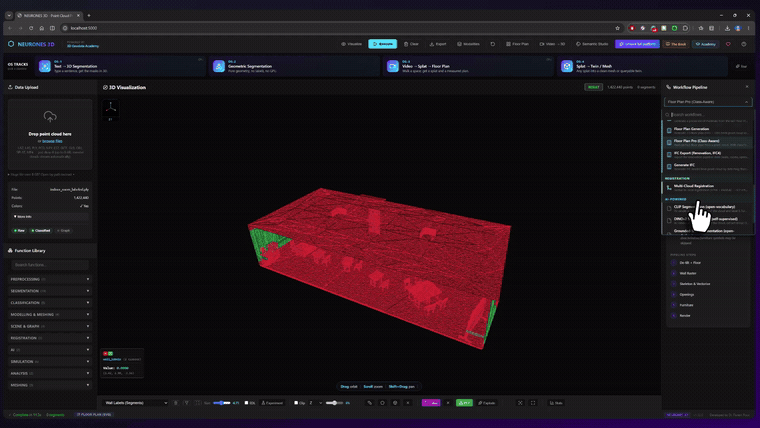Viewport: 760px width, 428px height.
Task: Expand the Modelling & Meshing category
Action: coord(50,315)
